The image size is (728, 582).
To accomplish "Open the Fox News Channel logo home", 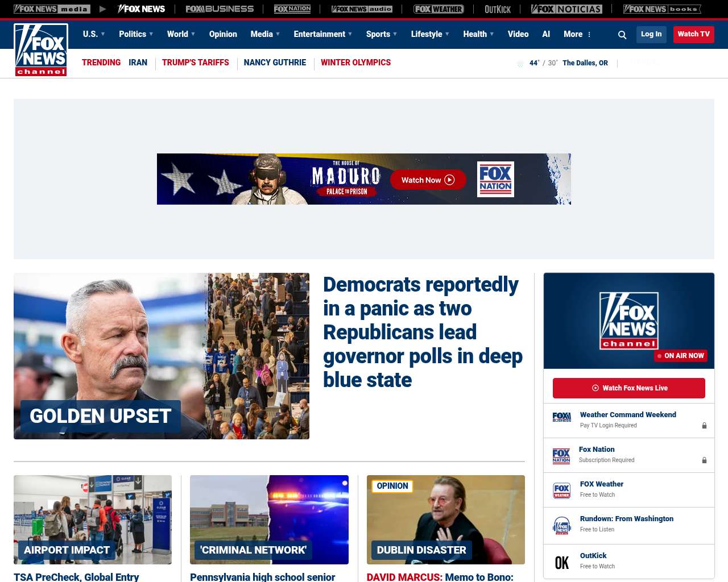I will click(x=41, y=50).
